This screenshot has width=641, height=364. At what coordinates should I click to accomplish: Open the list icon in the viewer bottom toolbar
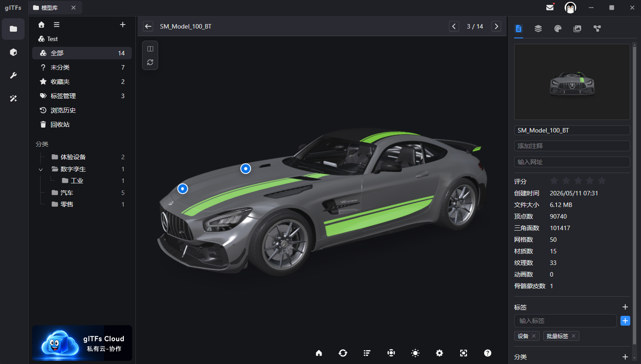click(367, 353)
